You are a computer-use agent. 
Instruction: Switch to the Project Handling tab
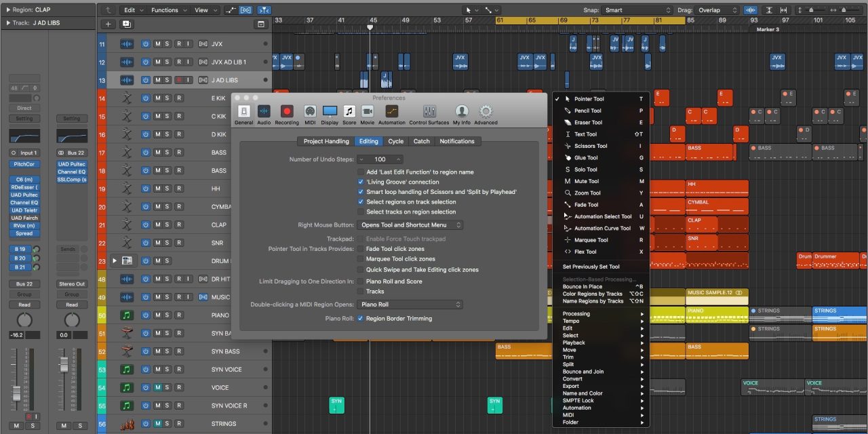(325, 141)
